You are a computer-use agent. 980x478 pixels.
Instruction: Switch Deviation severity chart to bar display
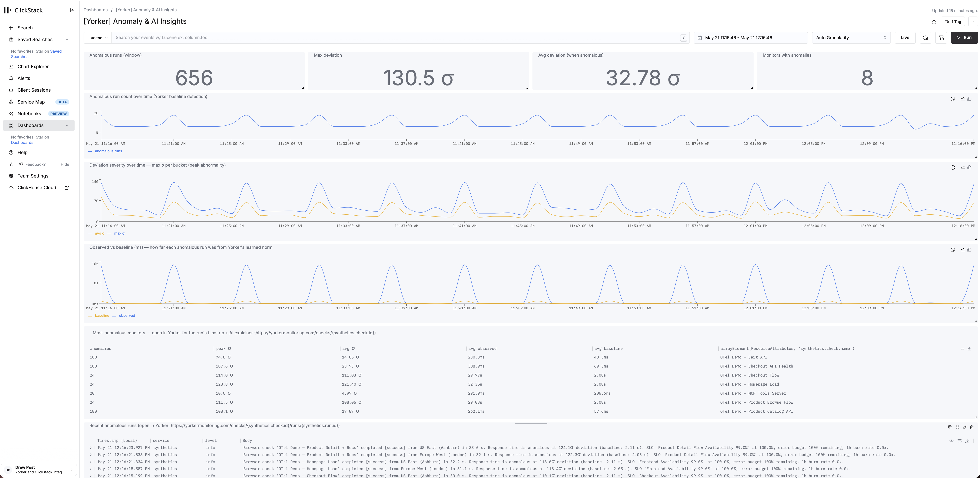pyautogui.click(x=969, y=167)
